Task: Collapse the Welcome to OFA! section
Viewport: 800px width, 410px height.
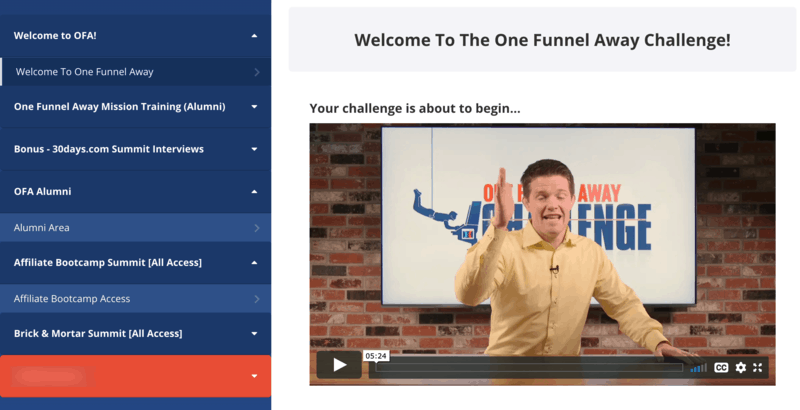Action: pyautogui.click(x=135, y=36)
